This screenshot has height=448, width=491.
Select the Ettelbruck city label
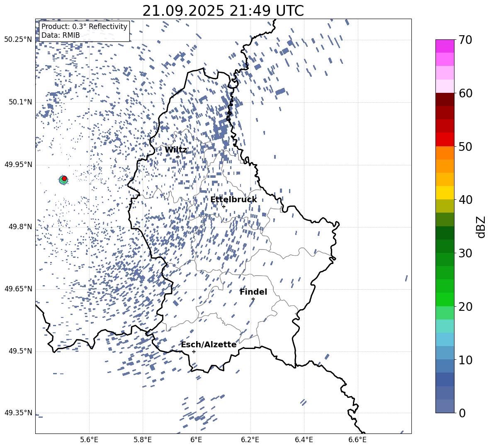(233, 199)
